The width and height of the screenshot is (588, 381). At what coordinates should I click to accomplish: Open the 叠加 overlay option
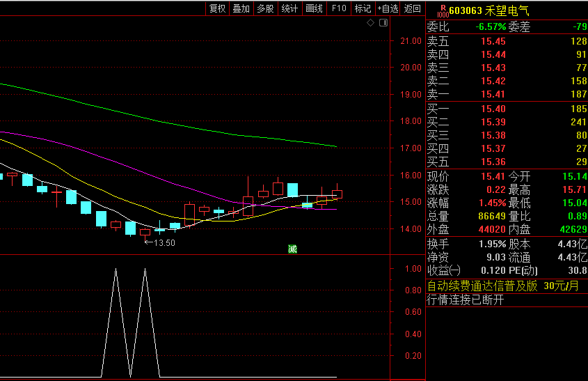click(x=241, y=8)
